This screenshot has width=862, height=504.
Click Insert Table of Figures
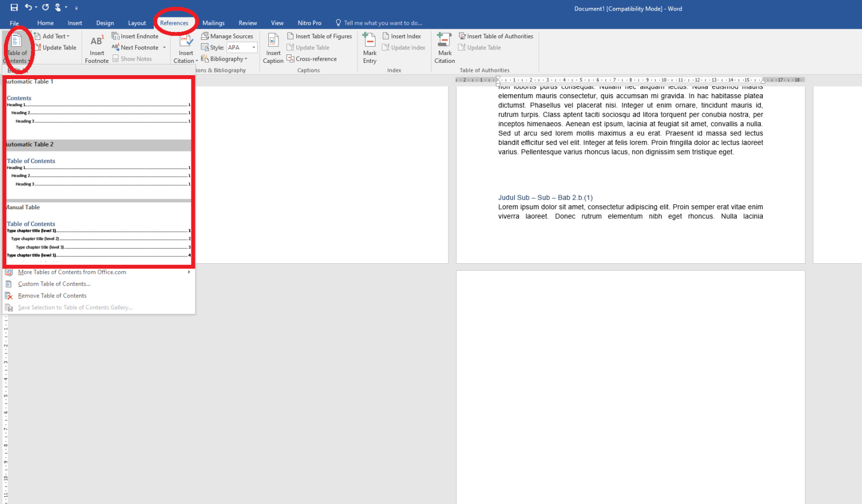point(319,36)
